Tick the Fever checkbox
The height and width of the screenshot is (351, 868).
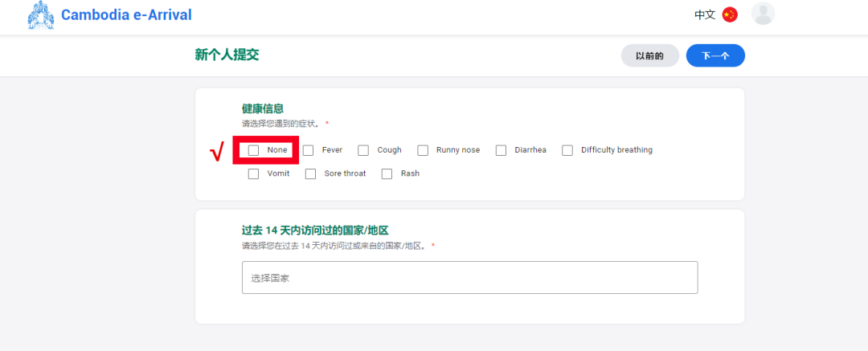tap(309, 150)
